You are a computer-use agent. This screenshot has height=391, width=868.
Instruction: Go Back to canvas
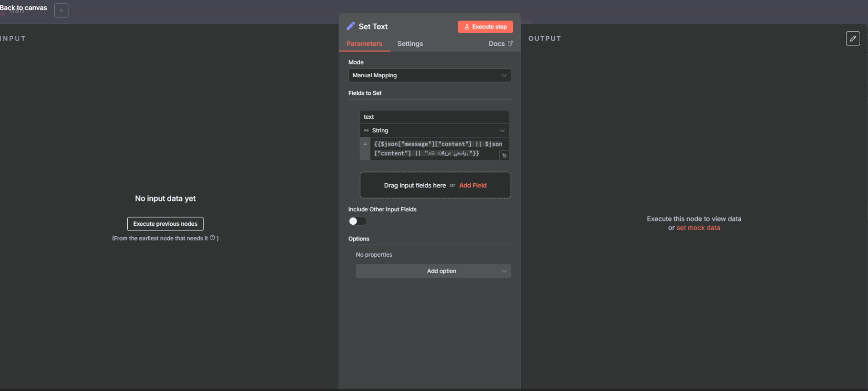(x=23, y=8)
